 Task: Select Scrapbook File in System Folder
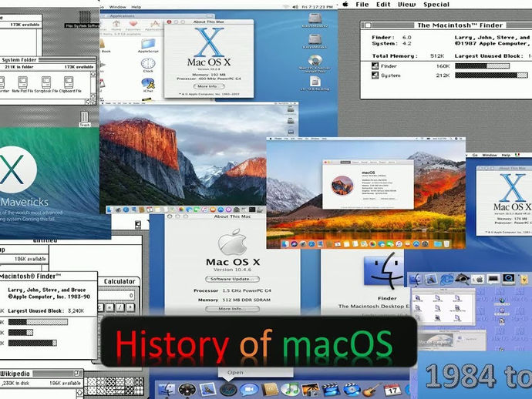pos(45,85)
